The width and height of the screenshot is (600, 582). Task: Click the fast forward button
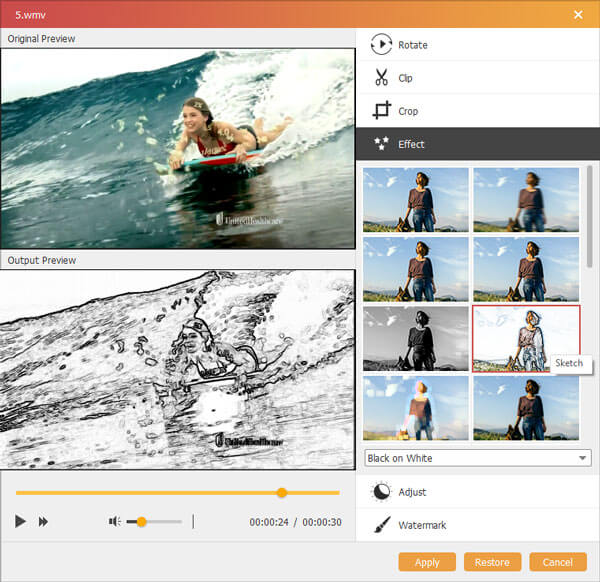44,522
